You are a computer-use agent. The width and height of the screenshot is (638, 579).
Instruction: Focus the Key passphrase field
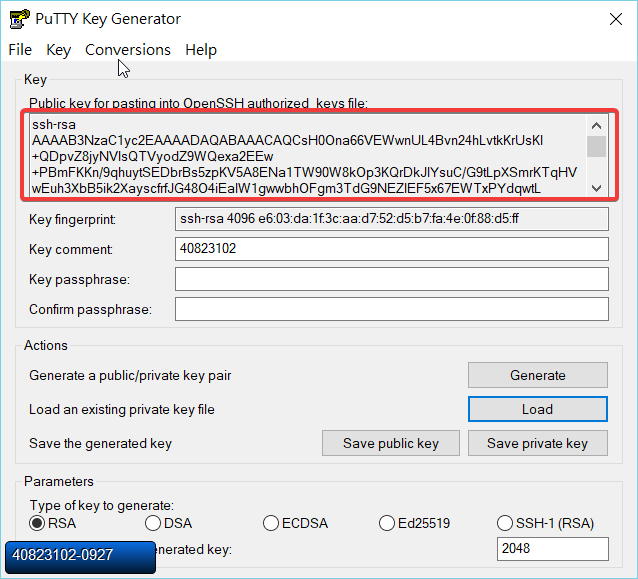(x=392, y=279)
